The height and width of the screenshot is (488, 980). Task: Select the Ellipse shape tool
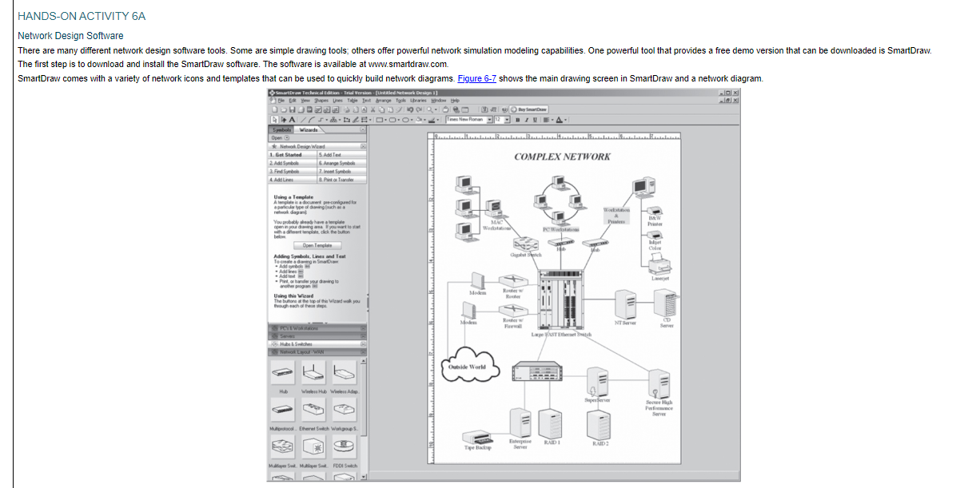405,120
